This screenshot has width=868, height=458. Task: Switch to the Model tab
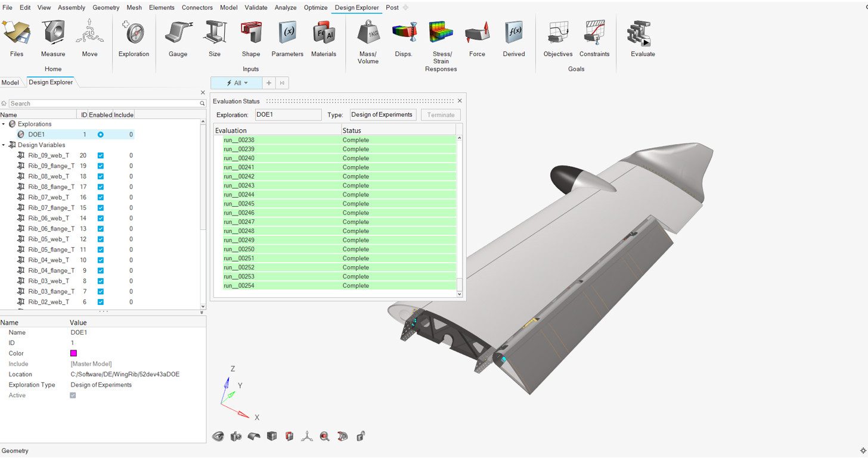tap(8, 82)
